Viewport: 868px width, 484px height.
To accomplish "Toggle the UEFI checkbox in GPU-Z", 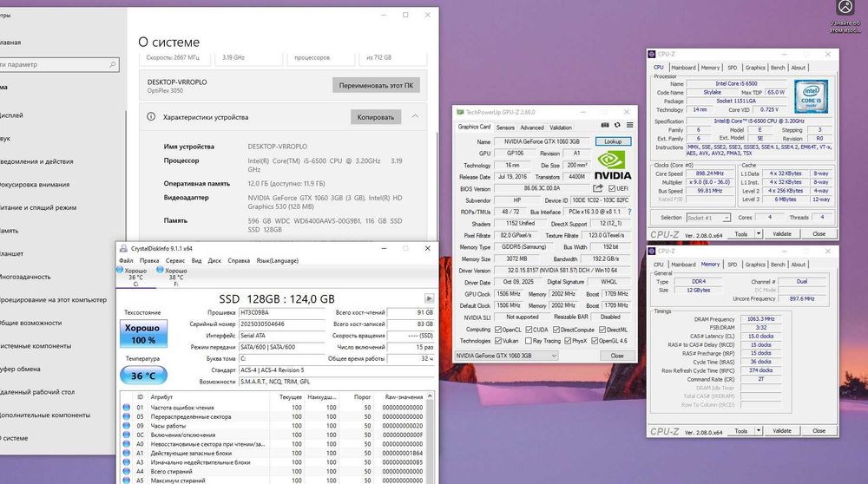I will tap(612, 188).
